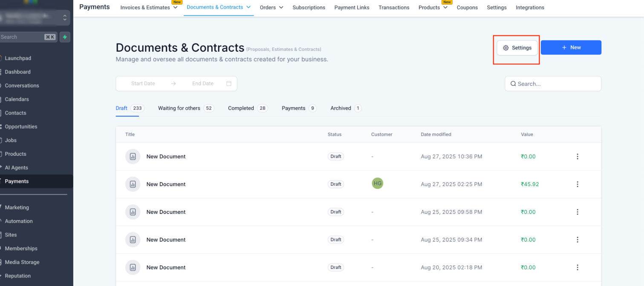The image size is (644, 286).
Task: Click the HG customer avatar
Action: point(377,184)
